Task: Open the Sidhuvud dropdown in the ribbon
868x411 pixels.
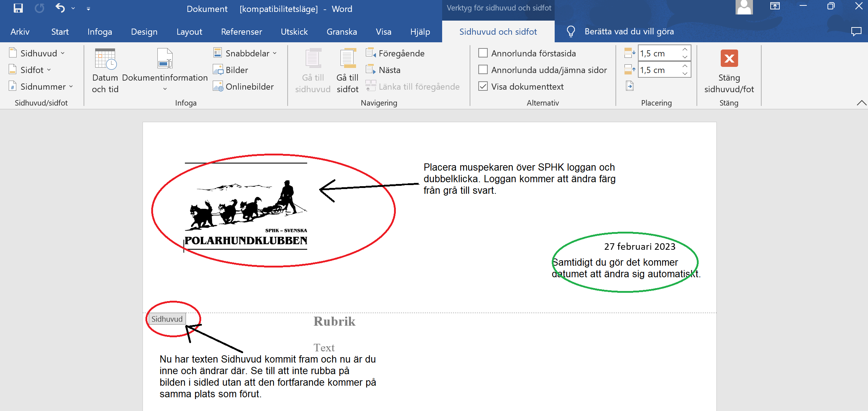Action: click(37, 53)
